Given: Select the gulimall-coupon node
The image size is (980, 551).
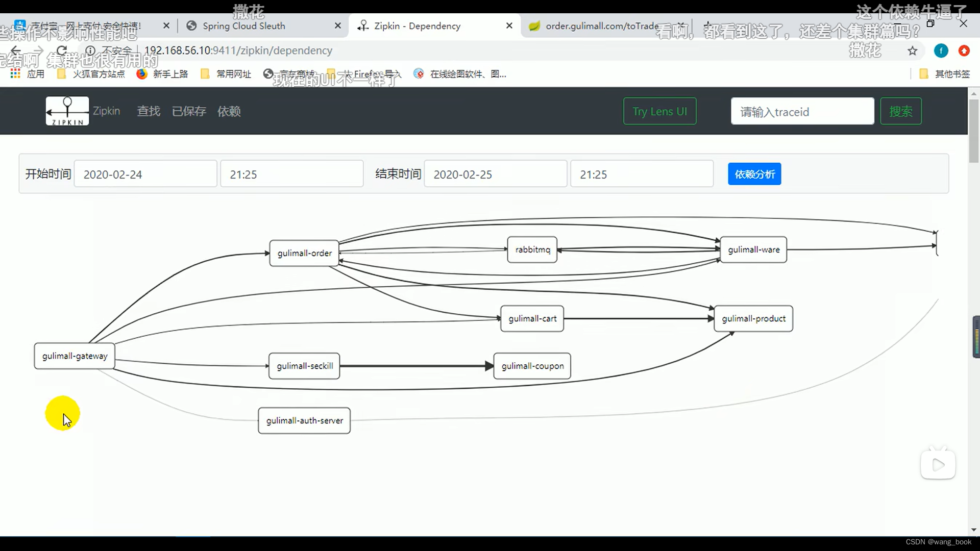Looking at the screenshot, I should (532, 366).
